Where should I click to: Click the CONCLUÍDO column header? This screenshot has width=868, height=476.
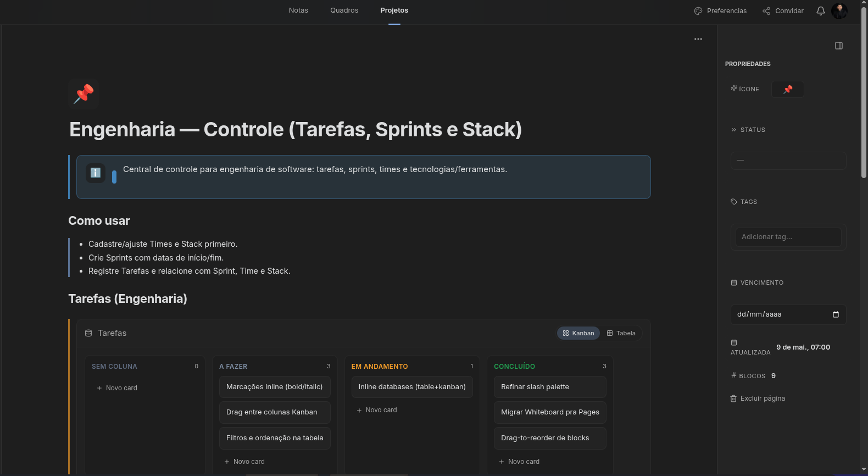coord(514,367)
